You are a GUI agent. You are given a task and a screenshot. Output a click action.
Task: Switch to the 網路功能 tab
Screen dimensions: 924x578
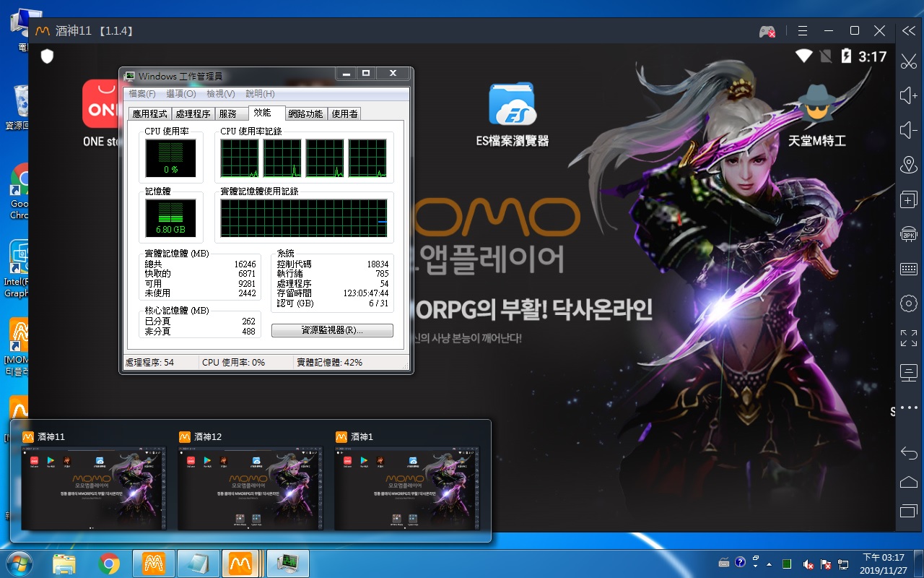pyautogui.click(x=305, y=114)
